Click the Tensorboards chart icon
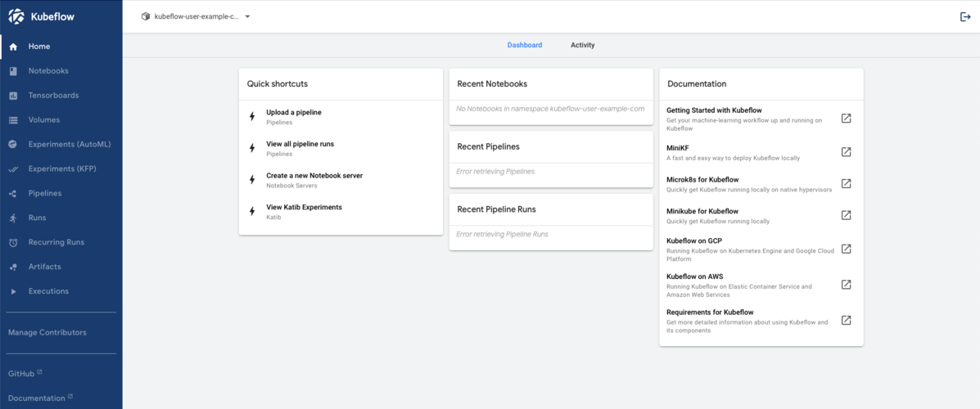This screenshot has height=409, width=980. (13, 96)
